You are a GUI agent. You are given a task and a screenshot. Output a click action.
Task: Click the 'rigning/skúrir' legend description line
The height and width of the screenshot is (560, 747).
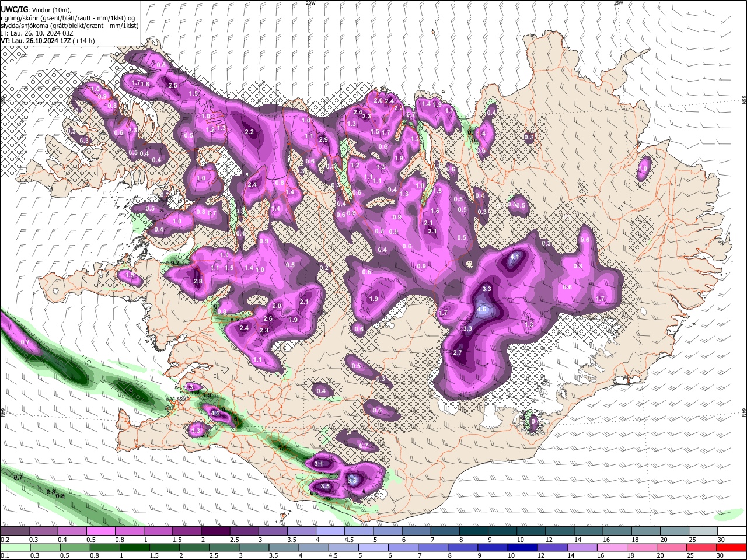click(69, 17)
